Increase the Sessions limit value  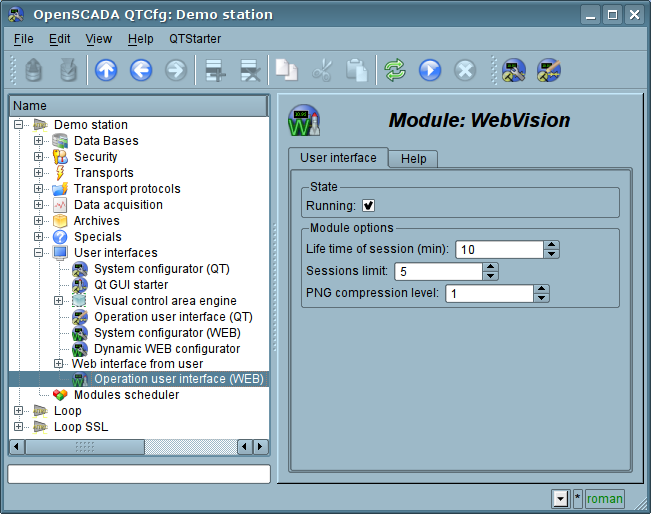pyautogui.click(x=490, y=267)
